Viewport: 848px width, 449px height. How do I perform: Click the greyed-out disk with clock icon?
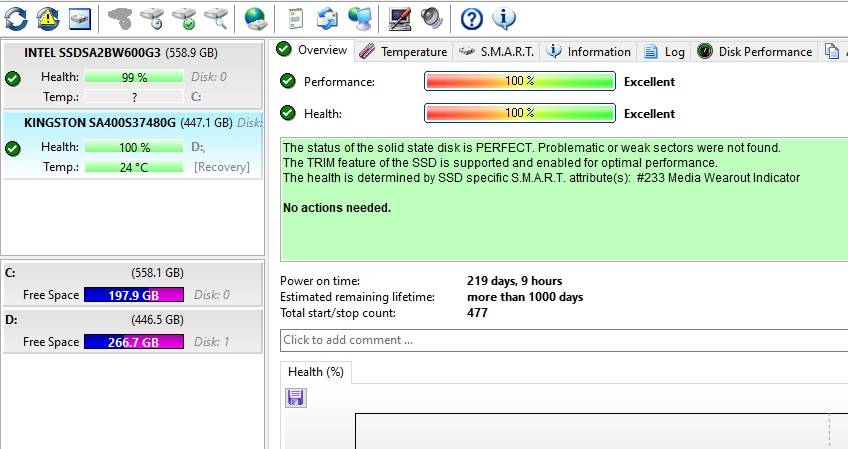[x=152, y=19]
